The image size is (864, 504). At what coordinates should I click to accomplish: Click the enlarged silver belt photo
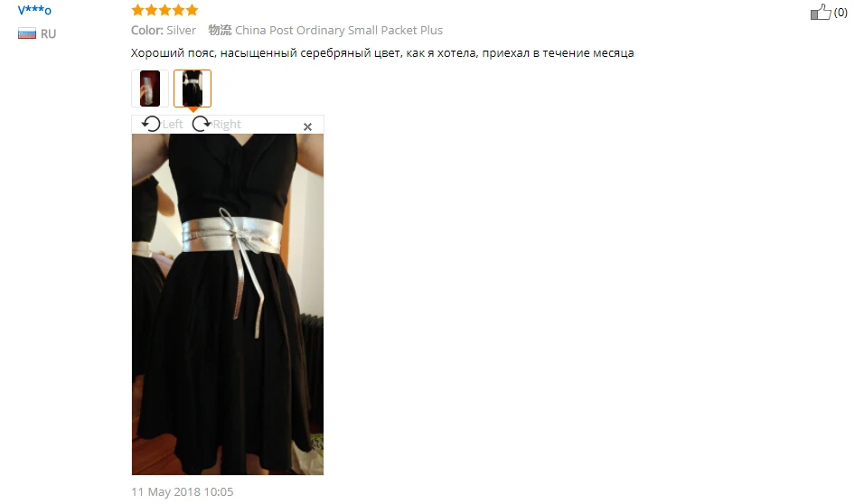coord(228,304)
